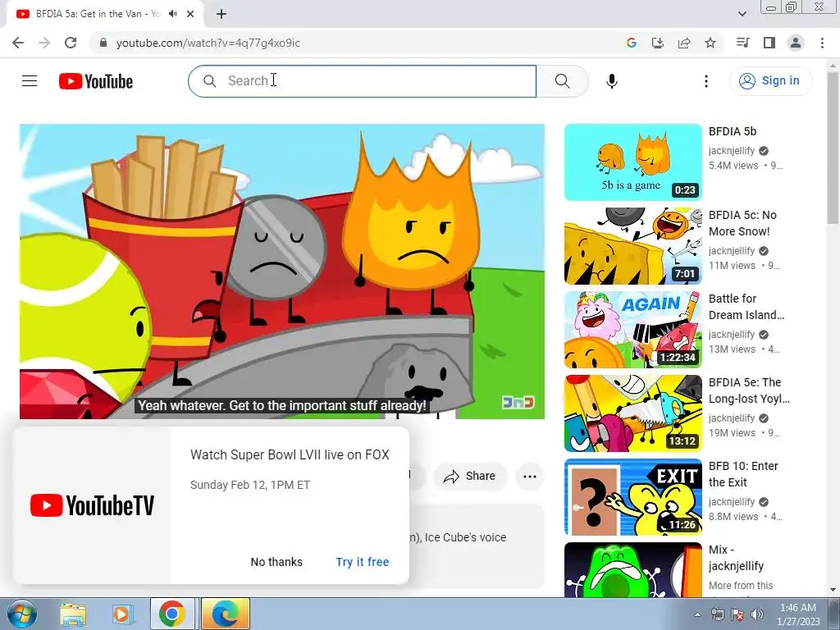Click the search magnifier button
This screenshot has height=630, width=840.
(x=562, y=81)
